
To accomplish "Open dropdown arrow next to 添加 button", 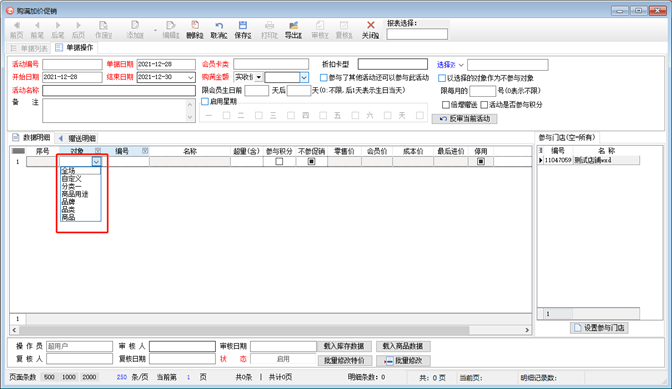I will [x=155, y=30].
